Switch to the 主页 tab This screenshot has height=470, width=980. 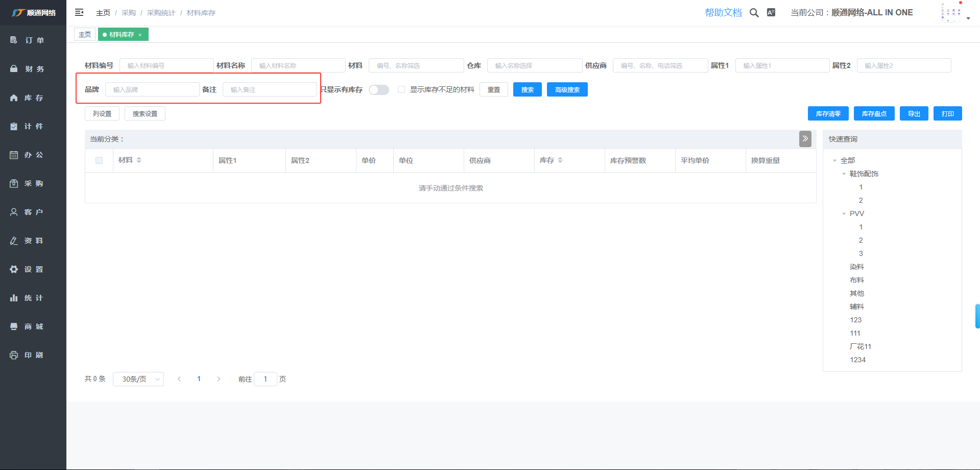point(85,35)
